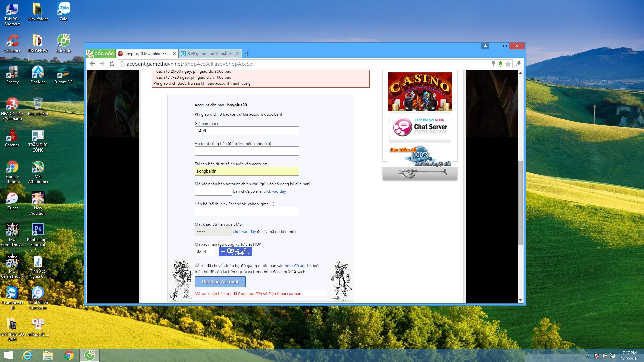644x362 pixels.
Task: Open Total Video Converter icon
Action: (38, 298)
